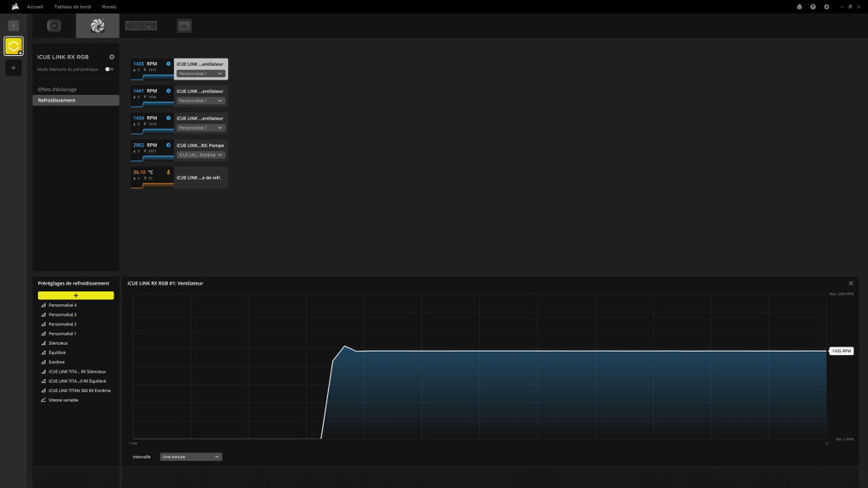Screen dimensions: 868x488
Task: Select the fan device icon at top
Action: coord(97,25)
